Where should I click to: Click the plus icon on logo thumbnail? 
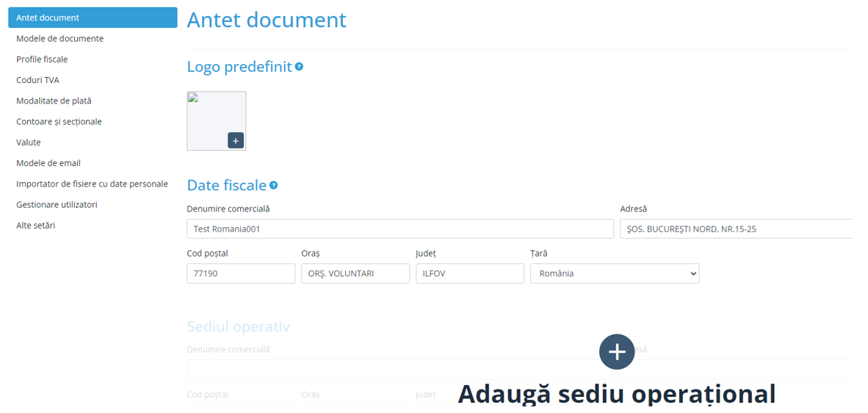235,140
